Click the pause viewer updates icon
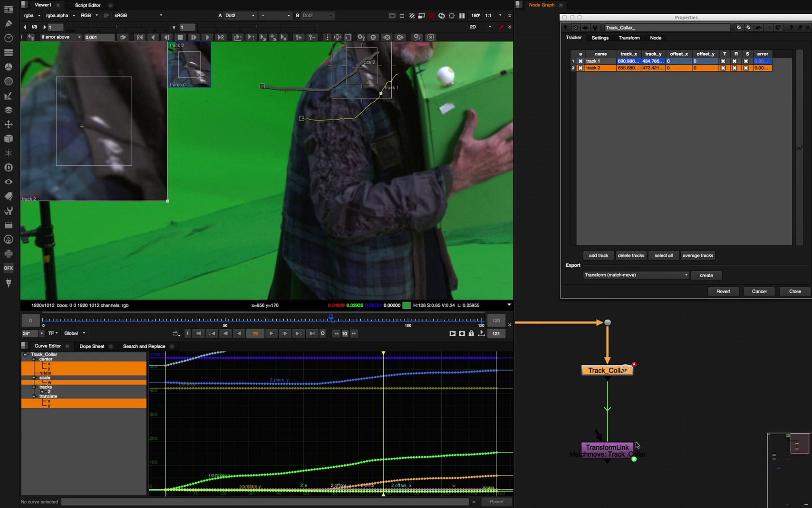 [462, 15]
